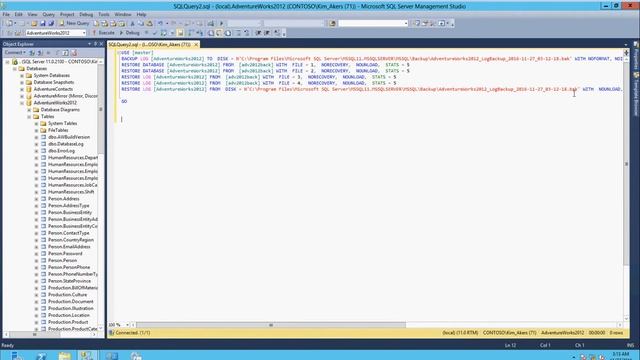
Task: Open the Debug menu
Action: click(86, 14)
